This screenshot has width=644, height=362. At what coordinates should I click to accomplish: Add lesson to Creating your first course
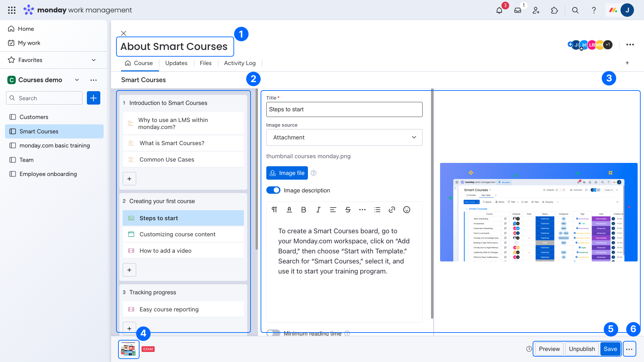point(129,270)
